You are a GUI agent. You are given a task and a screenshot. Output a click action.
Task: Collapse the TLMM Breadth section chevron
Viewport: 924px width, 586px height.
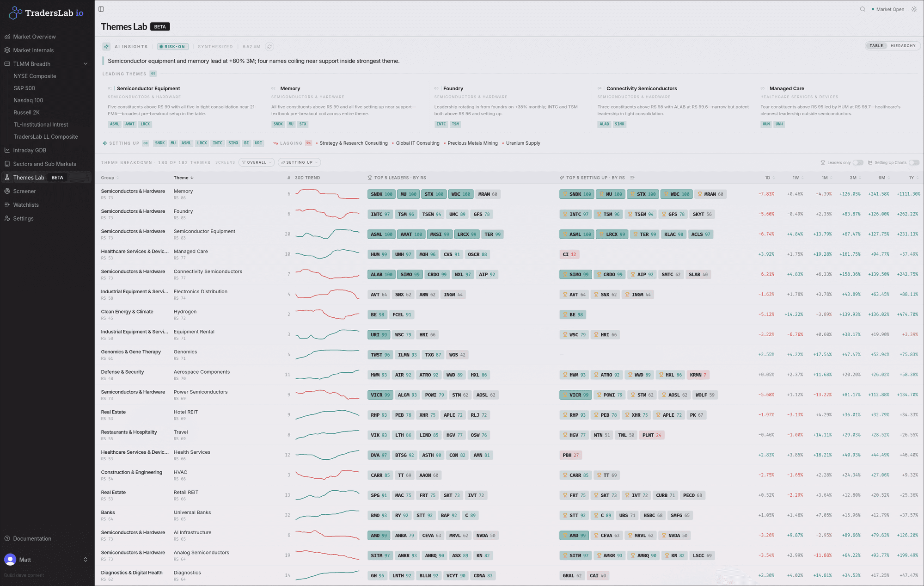pos(86,64)
